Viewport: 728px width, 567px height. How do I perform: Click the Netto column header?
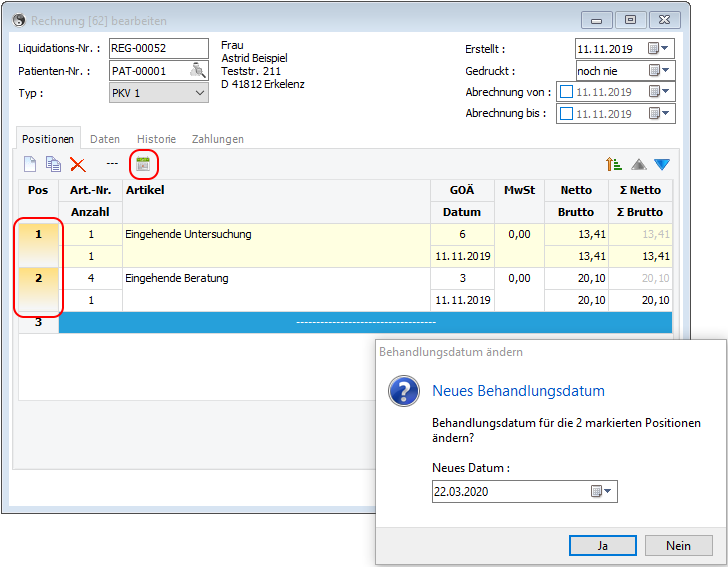coord(576,190)
